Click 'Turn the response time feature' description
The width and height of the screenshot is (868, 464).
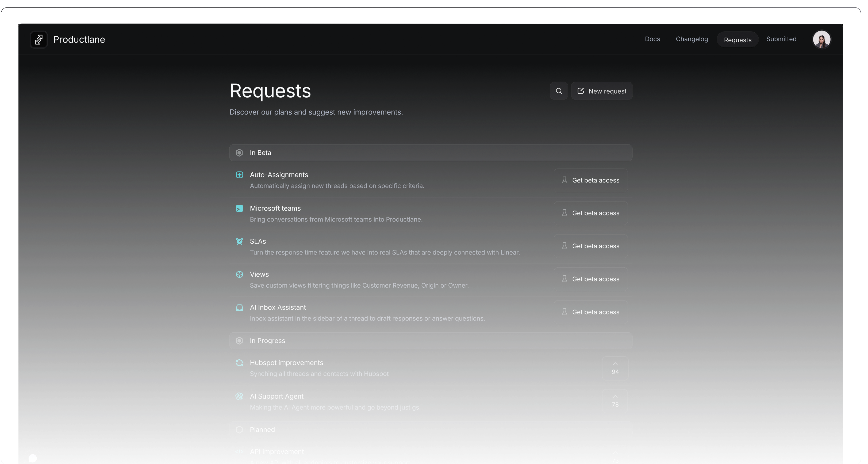pyautogui.click(x=385, y=253)
